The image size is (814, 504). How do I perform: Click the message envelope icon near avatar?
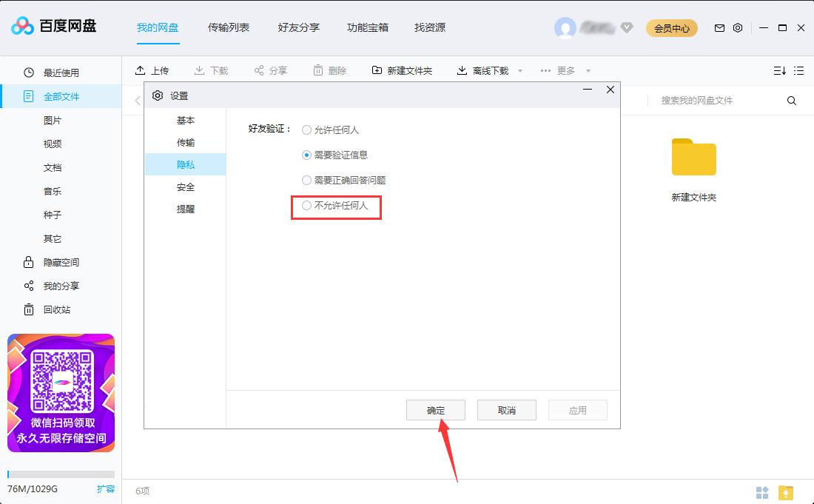[719, 27]
